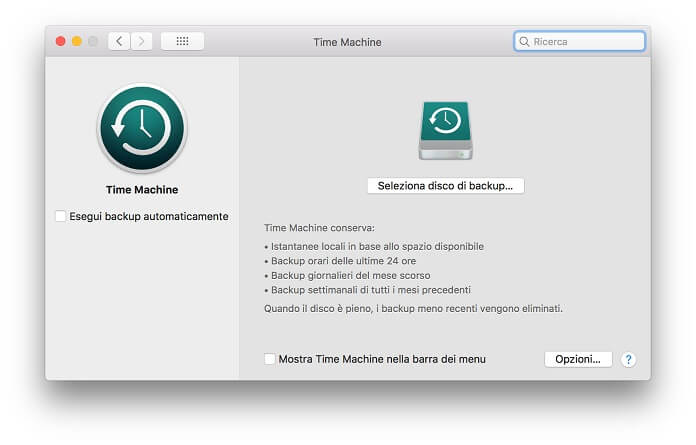Click the 'Time Machine conserva:' heading
The width and height of the screenshot is (696, 445).
pos(319,228)
